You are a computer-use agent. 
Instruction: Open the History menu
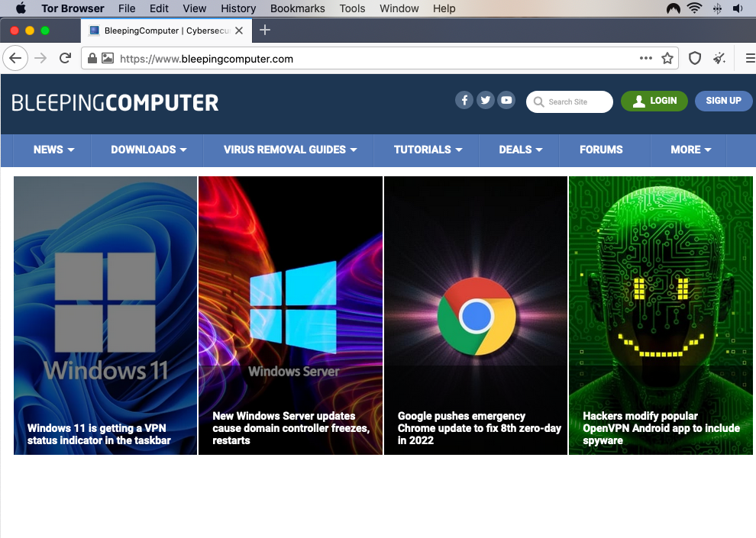coord(238,8)
